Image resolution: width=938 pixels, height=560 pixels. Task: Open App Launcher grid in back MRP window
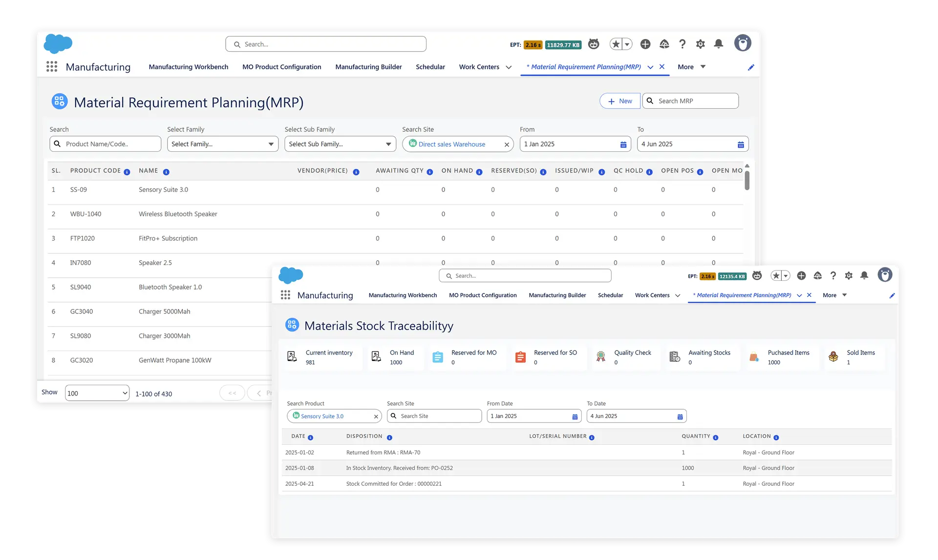pos(52,66)
